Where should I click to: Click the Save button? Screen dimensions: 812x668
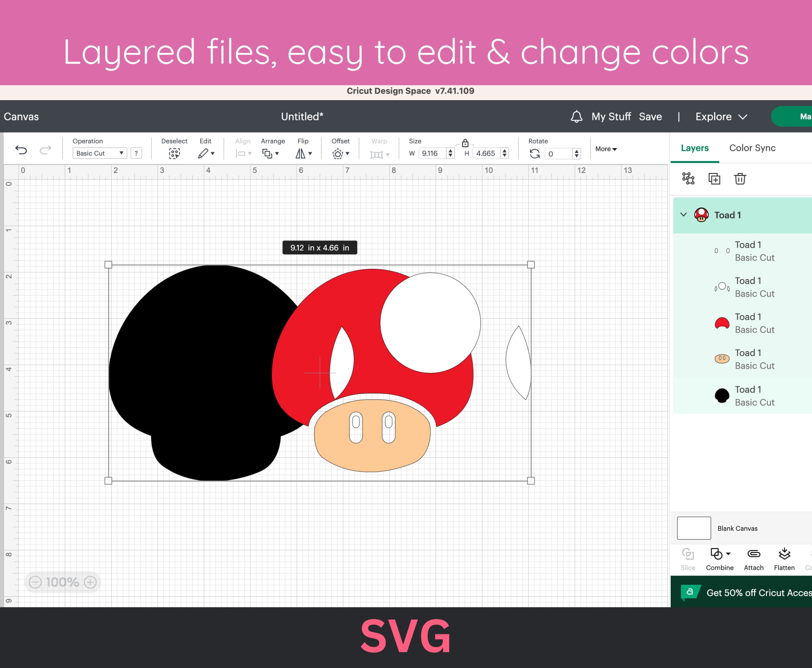click(650, 116)
